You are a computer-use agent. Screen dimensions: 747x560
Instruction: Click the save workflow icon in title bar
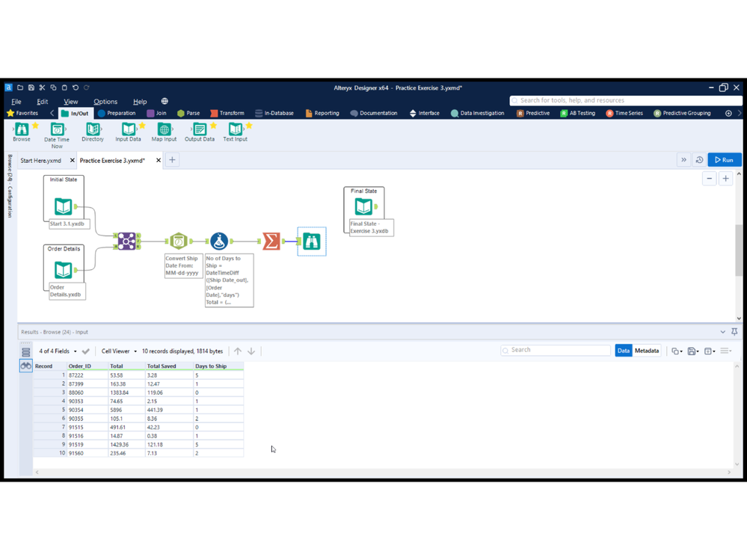[x=31, y=87]
